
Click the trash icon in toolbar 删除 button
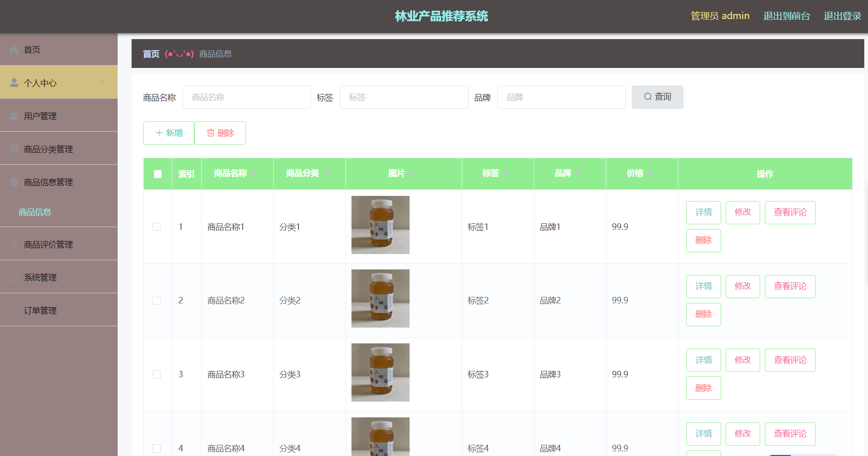[x=211, y=133]
